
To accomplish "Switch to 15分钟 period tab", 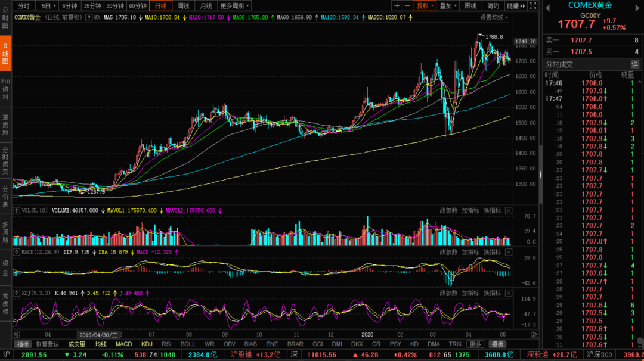I will (92, 6).
